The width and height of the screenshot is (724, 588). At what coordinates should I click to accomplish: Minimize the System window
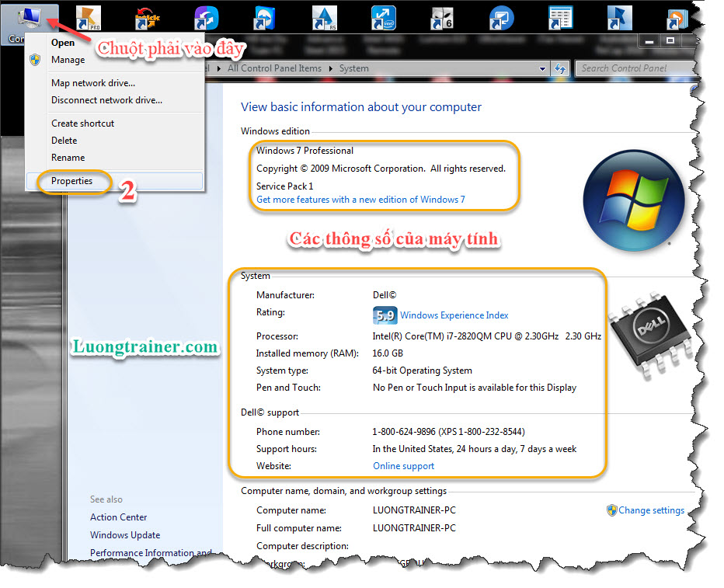[x=649, y=41]
